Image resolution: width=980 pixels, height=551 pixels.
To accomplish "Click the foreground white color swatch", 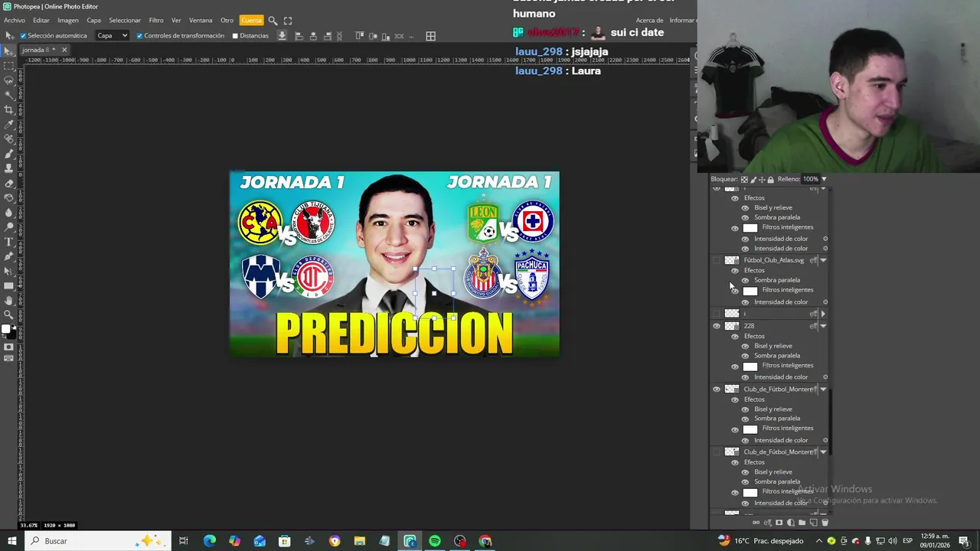I will point(5,329).
